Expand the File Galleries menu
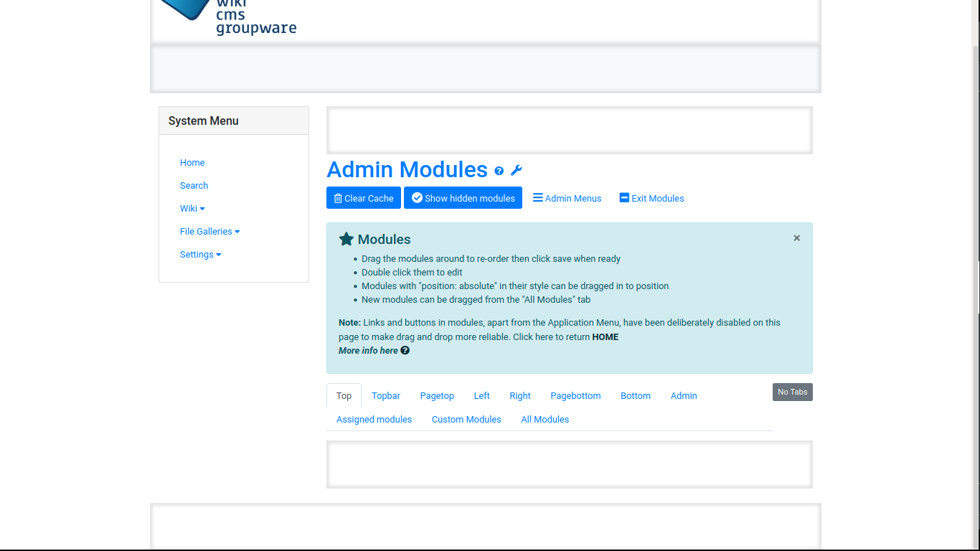The height and width of the screenshot is (551, 980). (x=209, y=232)
